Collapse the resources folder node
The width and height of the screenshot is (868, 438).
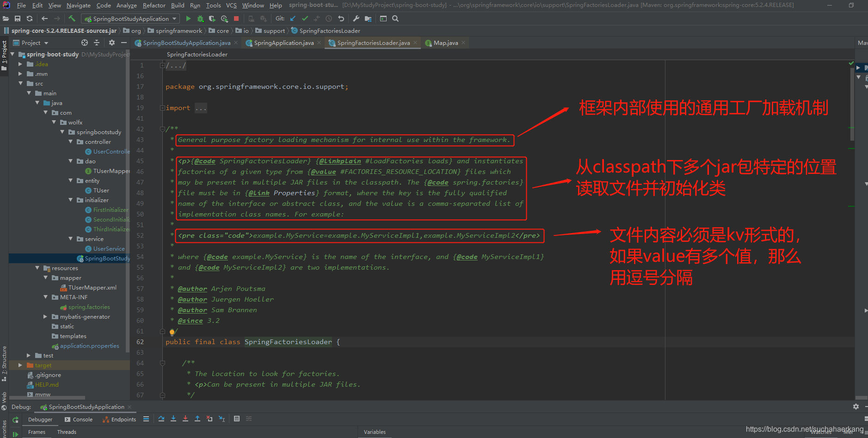coord(37,268)
